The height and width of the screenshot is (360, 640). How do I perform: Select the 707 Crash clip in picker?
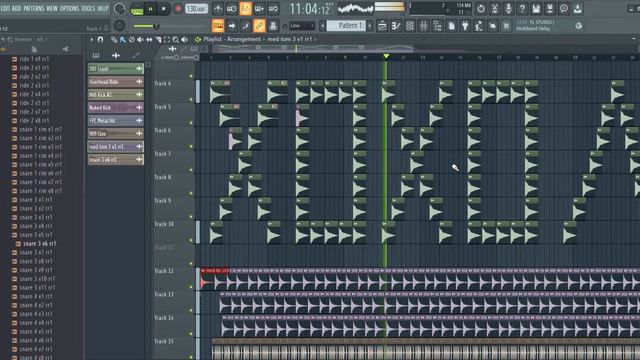tap(116, 69)
